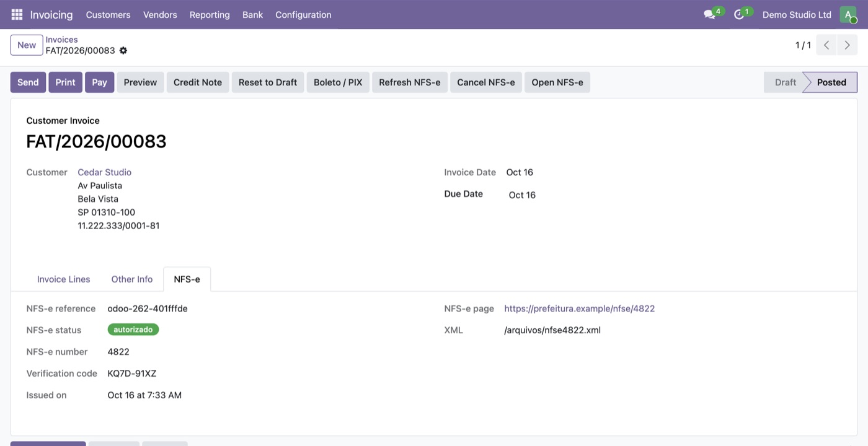Go to previous record arrow
Viewport: 868px width, 446px height.
826,45
